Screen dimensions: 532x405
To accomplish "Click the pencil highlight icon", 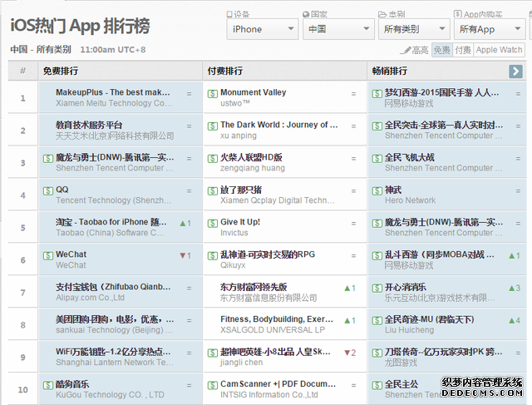I will click(406, 50).
